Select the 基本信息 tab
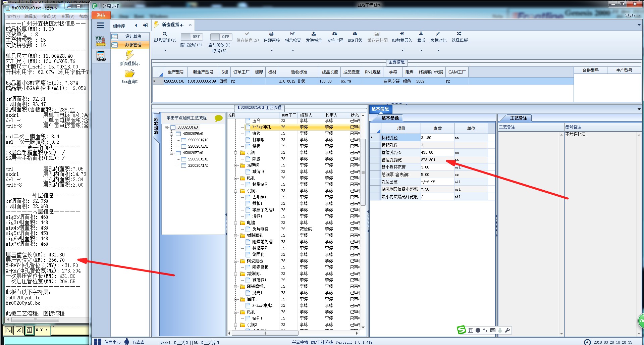Image resolution: width=644 pixels, height=345 pixels. click(x=380, y=109)
